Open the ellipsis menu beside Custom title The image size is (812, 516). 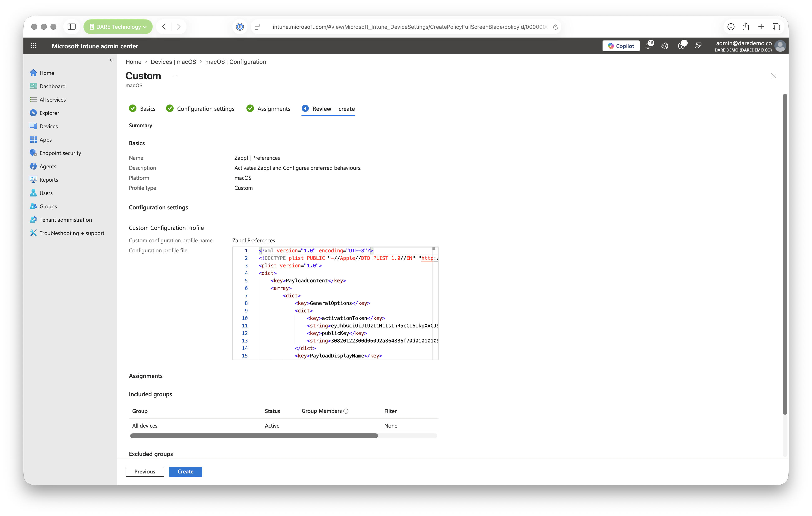[174, 76]
